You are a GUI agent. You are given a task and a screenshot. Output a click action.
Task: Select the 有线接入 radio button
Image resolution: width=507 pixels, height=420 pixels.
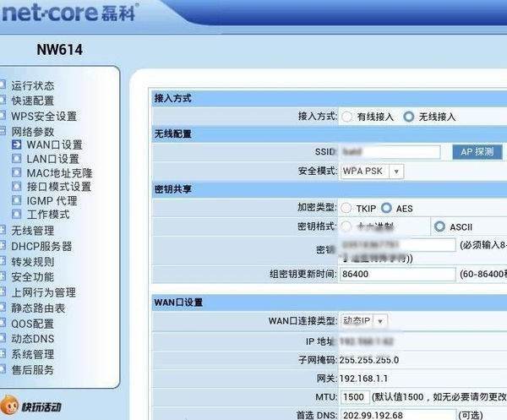pos(347,117)
